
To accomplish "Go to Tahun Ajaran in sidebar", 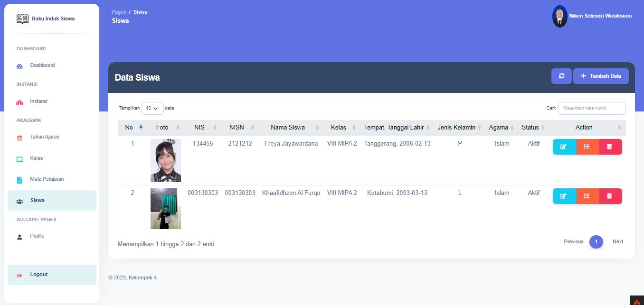I will [x=45, y=137].
